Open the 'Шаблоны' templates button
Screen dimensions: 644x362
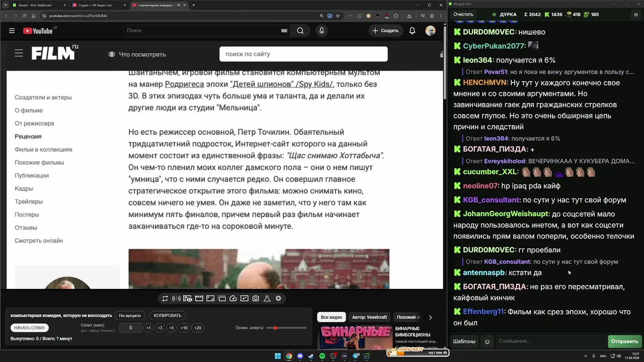pyautogui.click(x=464, y=341)
